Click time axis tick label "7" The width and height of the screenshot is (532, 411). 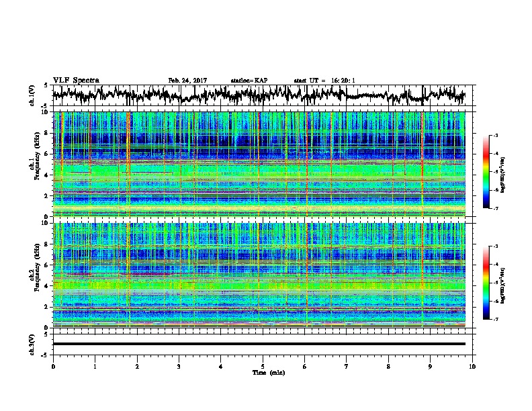(x=347, y=367)
